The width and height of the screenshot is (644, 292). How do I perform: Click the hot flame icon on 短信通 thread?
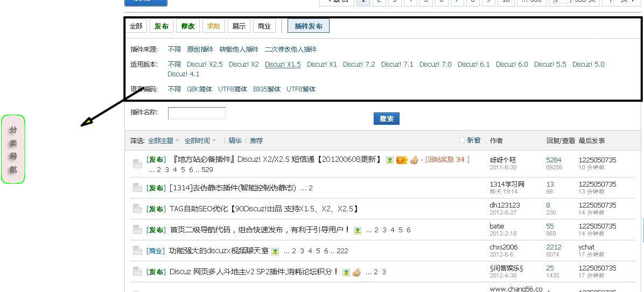point(402,160)
